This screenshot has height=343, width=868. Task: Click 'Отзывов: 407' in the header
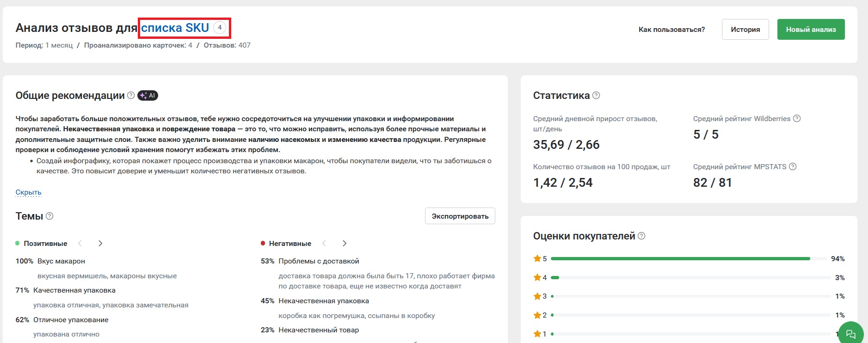pos(227,45)
